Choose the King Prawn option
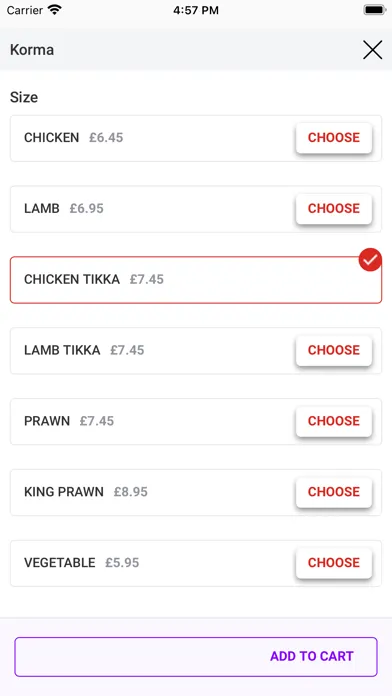Image resolution: width=392 pixels, height=696 pixels. [334, 492]
